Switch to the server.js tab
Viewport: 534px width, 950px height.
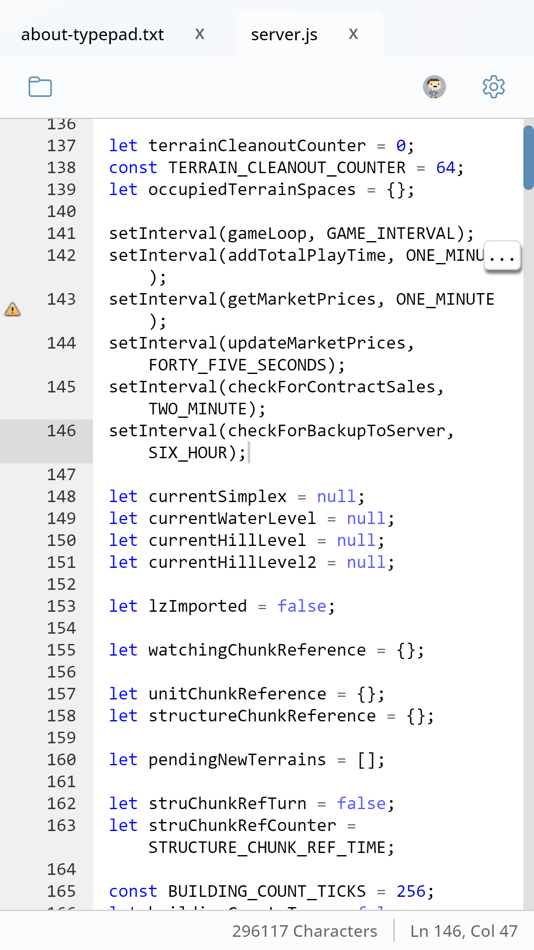coord(284,35)
